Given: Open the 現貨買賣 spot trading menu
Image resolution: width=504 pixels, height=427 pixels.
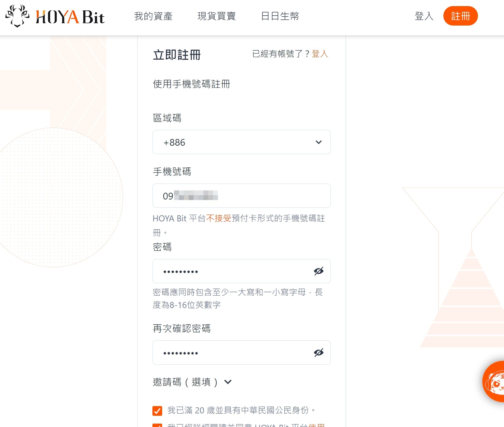Looking at the screenshot, I should click(x=216, y=16).
